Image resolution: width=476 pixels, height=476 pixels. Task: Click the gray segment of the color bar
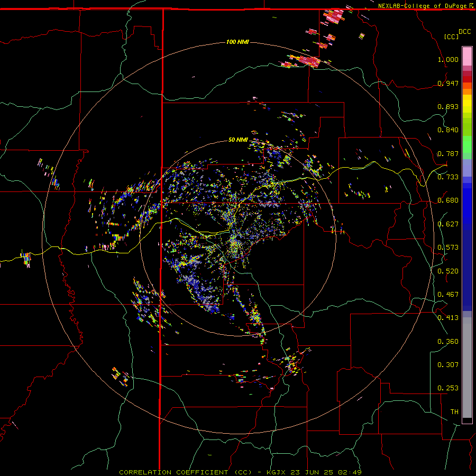point(467,368)
